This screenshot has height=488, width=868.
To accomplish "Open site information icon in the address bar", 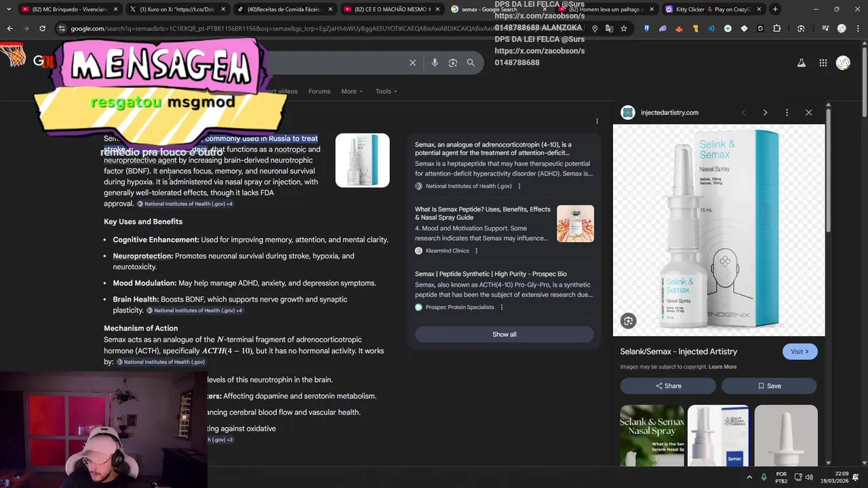I will point(62,28).
